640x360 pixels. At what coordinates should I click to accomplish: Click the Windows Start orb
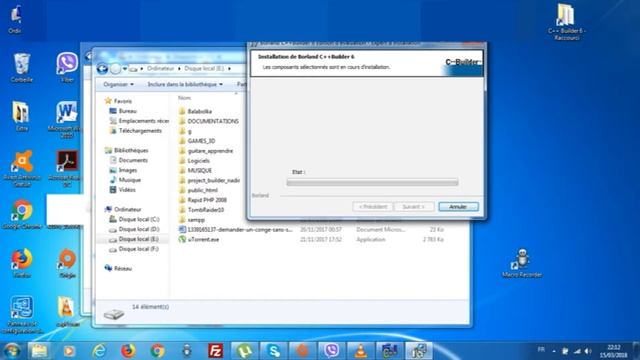11,351
